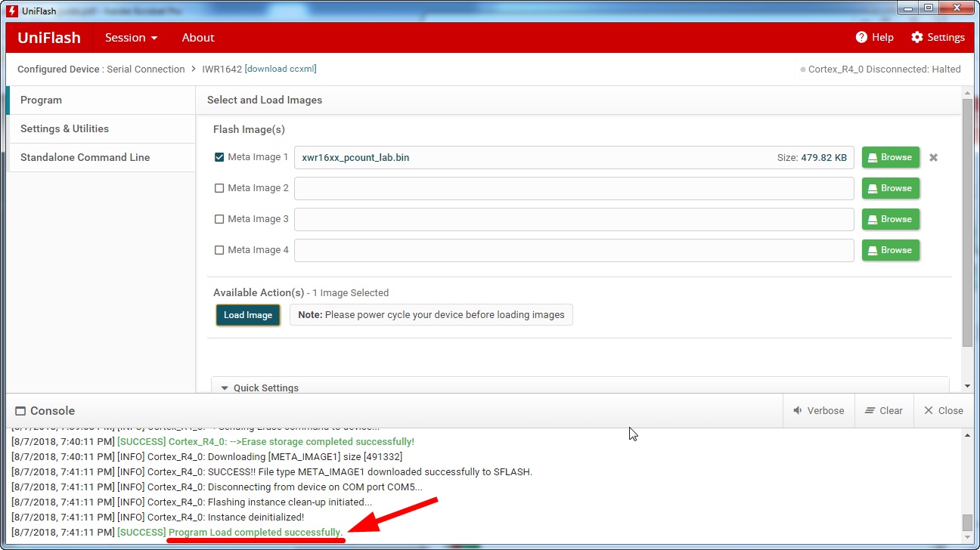The height and width of the screenshot is (550, 980).
Task: Browse for Meta Image 3 file
Action: click(x=891, y=219)
